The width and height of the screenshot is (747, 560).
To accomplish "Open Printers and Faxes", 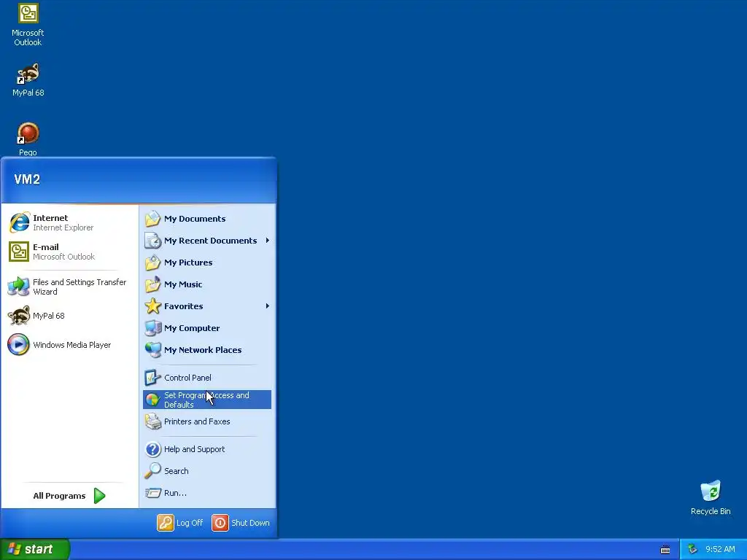I will click(x=207, y=421).
